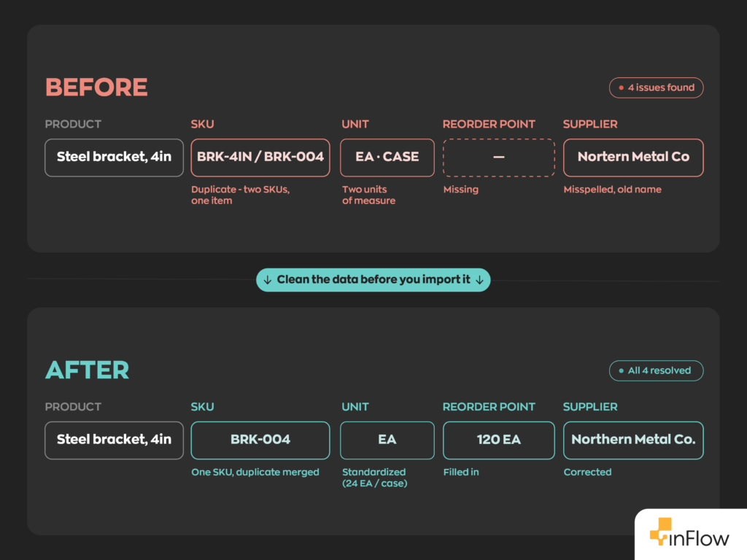The image size is (747, 560).
Task: Click the PRODUCT label in the BEFORE section
Action: coord(73,124)
